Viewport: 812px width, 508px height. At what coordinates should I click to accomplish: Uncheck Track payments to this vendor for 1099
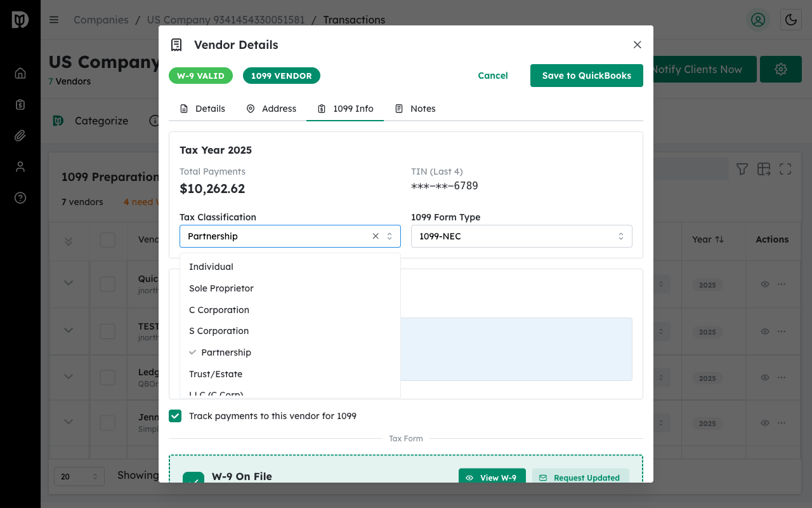[175, 416]
